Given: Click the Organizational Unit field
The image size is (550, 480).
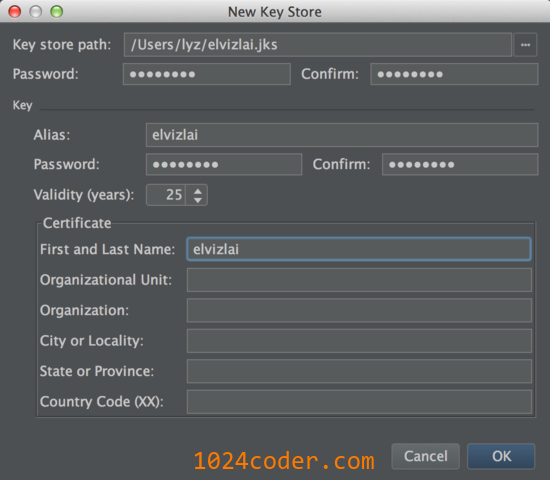Looking at the screenshot, I should [x=359, y=280].
